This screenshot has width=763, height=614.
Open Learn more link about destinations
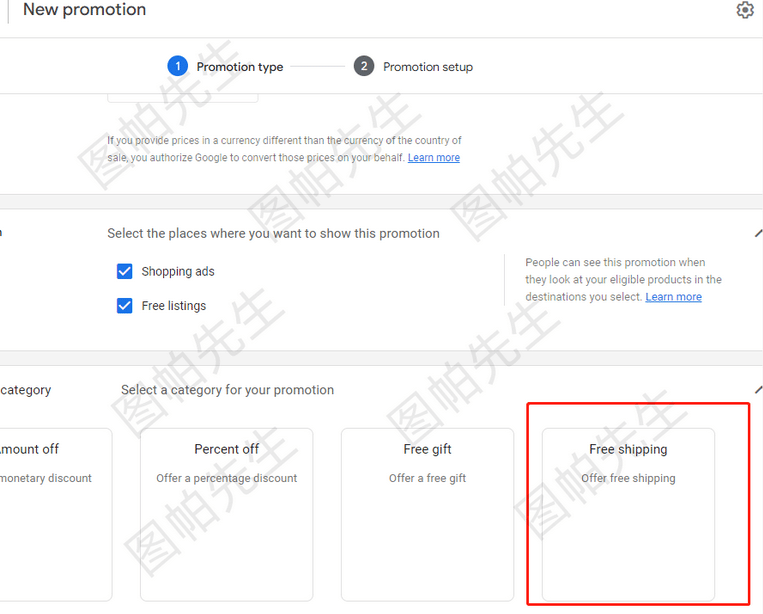[673, 297]
